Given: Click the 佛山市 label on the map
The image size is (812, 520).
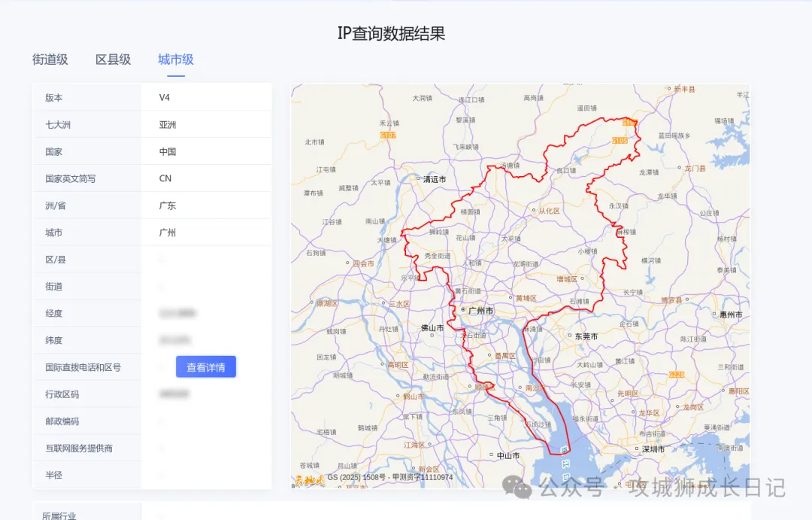Looking at the screenshot, I should point(432,328).
